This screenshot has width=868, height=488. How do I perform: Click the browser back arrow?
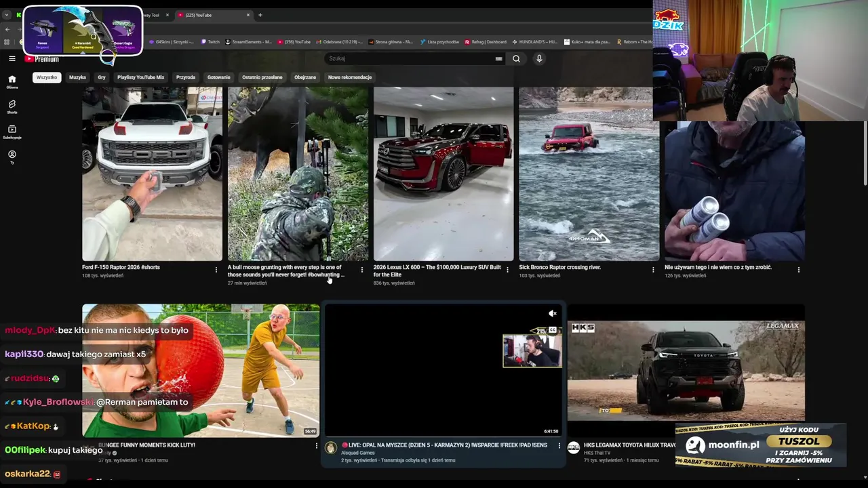[x=7, y=29]
